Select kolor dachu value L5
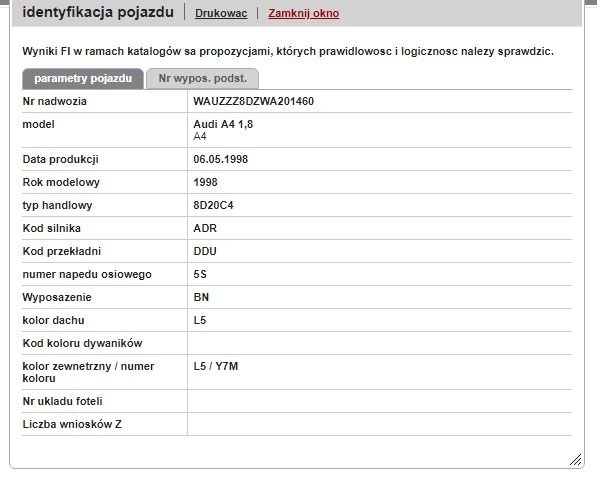 click(200, 320)
